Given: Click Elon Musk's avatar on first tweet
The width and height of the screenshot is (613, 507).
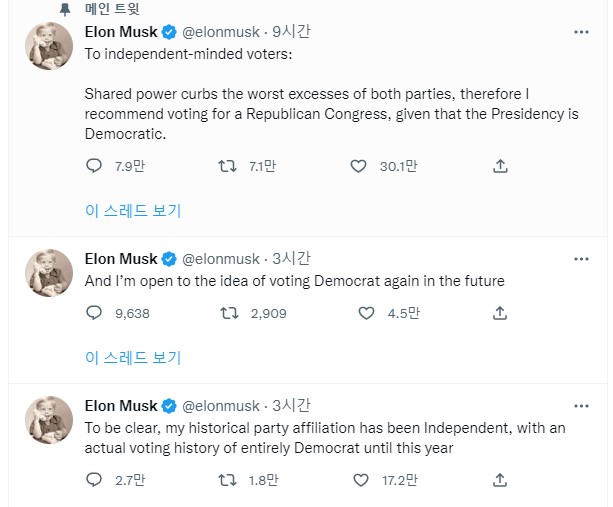Looking at the screenshot, I should (48, 45).
